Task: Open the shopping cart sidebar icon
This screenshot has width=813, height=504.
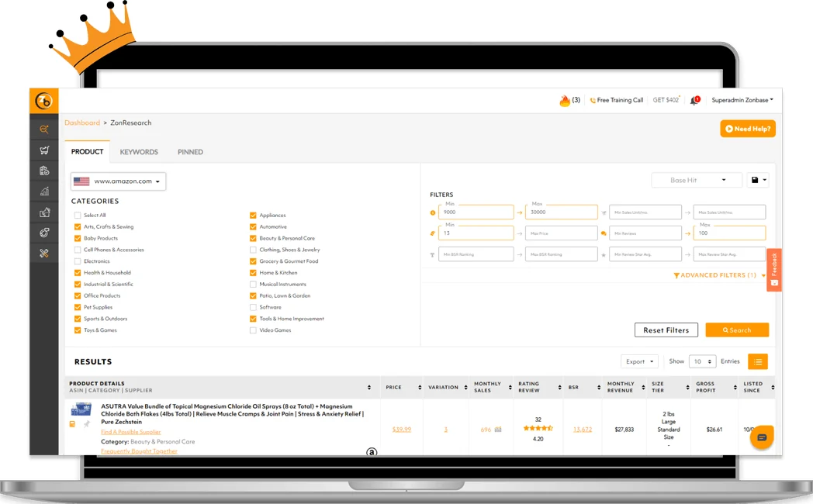Action: click(44, 150)
